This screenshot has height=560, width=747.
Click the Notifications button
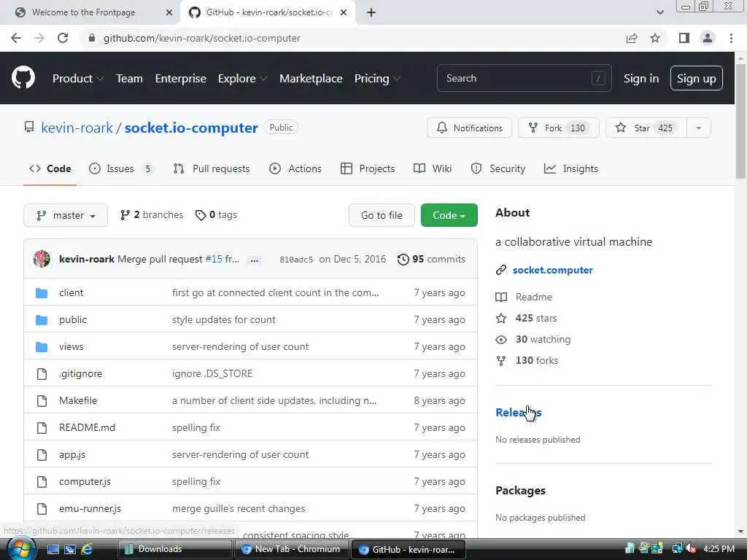[x=469, y=128]
